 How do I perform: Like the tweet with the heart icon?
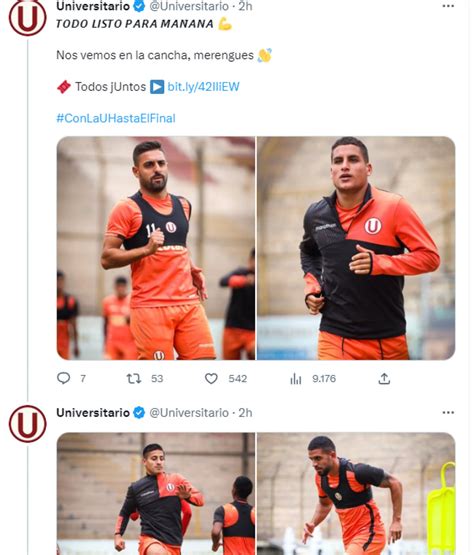pyautogui.click(x=211, y=379)
